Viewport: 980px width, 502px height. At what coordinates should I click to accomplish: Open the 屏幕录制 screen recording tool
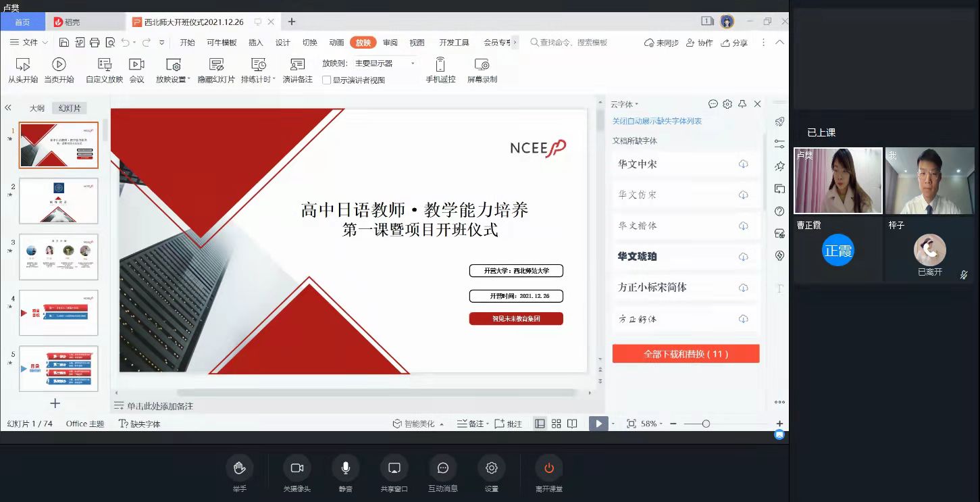pos(482,65)
